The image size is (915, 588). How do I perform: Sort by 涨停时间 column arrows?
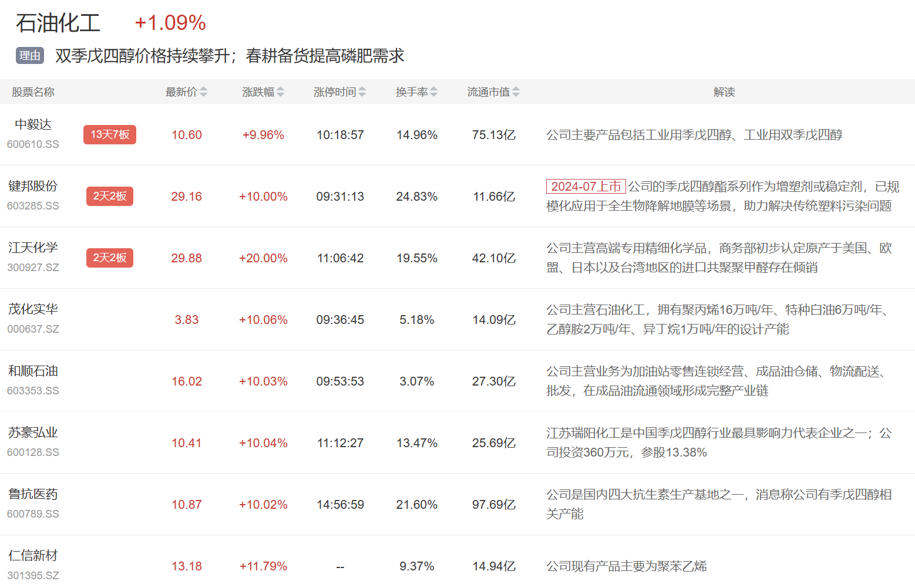362,92
